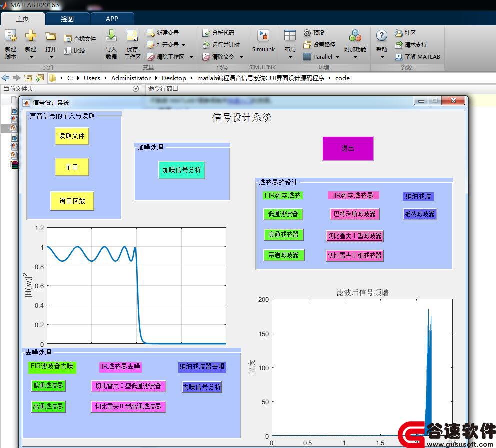Click denoising High-pass (高通滤波器) button
The width and height of the screenshot is (496, 448).
point(48,406)
